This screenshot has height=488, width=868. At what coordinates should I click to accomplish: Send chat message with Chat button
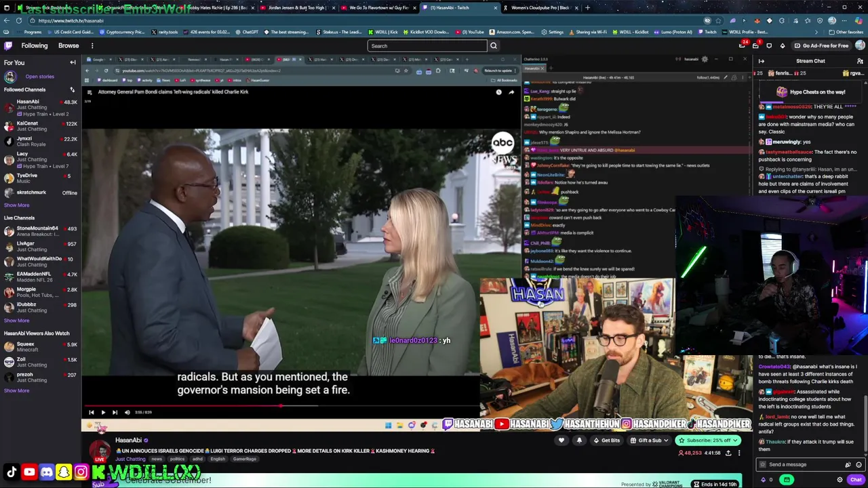(x=856, y=480)
